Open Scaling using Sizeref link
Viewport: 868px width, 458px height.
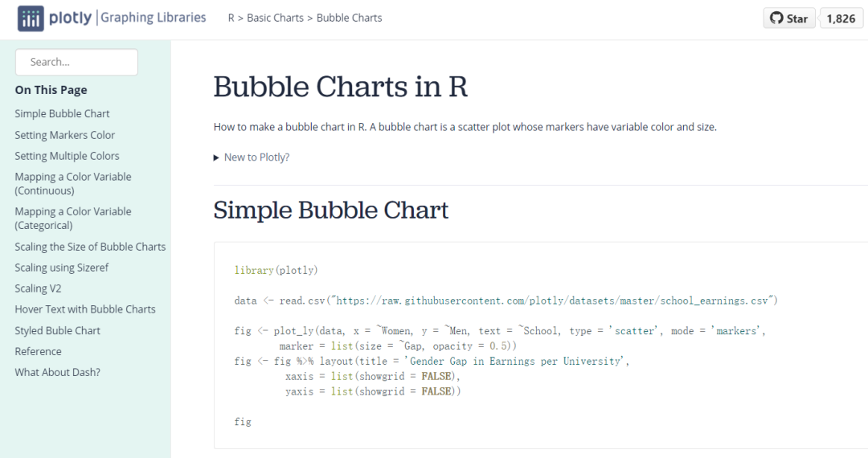click(x=61, y=268)
